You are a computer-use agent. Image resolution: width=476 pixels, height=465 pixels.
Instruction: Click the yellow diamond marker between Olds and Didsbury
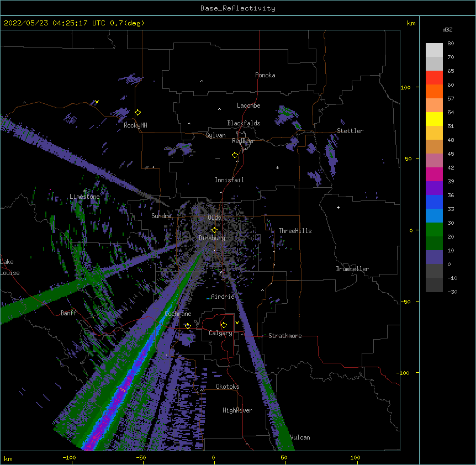click(214, 230)
